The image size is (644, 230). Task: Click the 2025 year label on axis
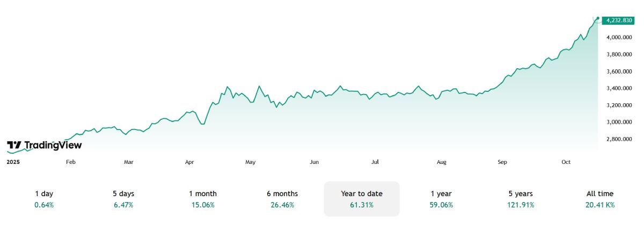(13, 162)
